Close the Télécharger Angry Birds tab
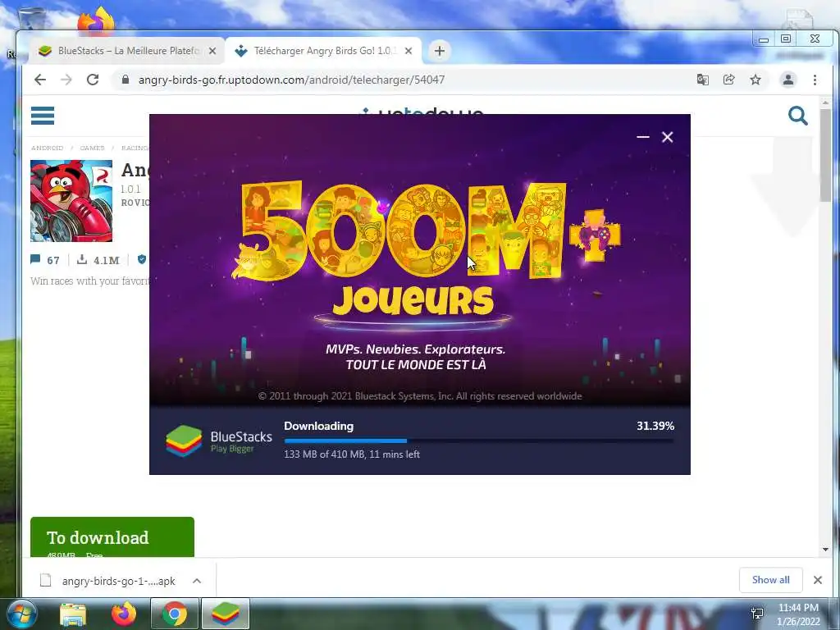The image size is (840, 630). [409, 51]
